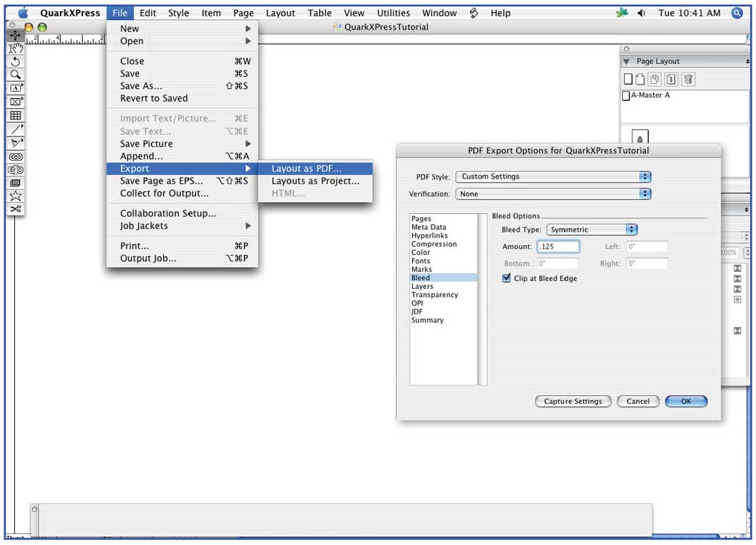The image size is (756, 545).
Task: Click the blank single page icon in Page Layout
Action: (x=628, y=79)
